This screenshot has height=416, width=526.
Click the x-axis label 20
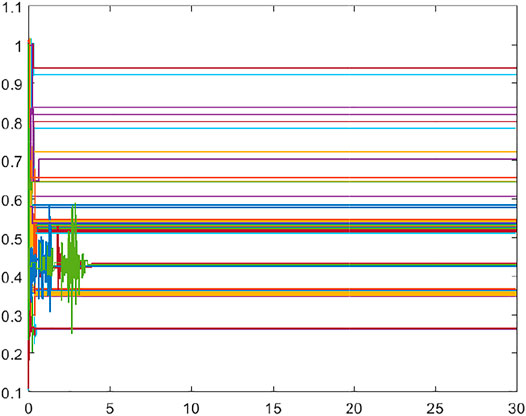coord(354,409)
